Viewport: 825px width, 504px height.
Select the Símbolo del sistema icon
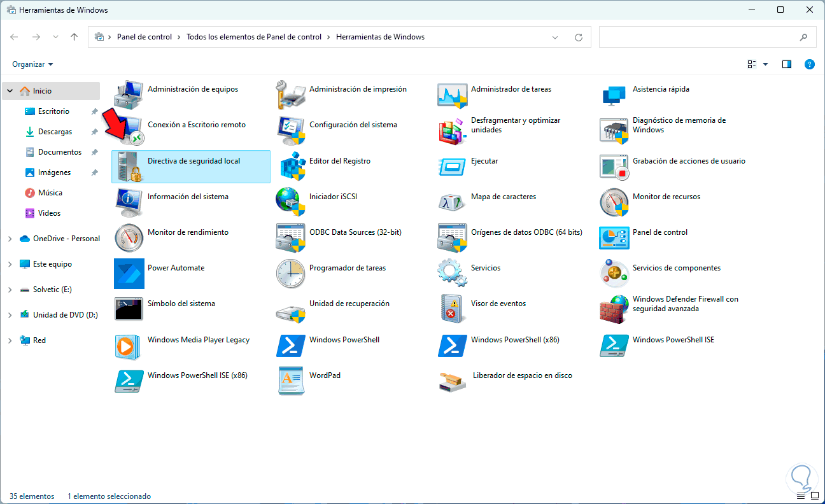(x=129, y=309)
